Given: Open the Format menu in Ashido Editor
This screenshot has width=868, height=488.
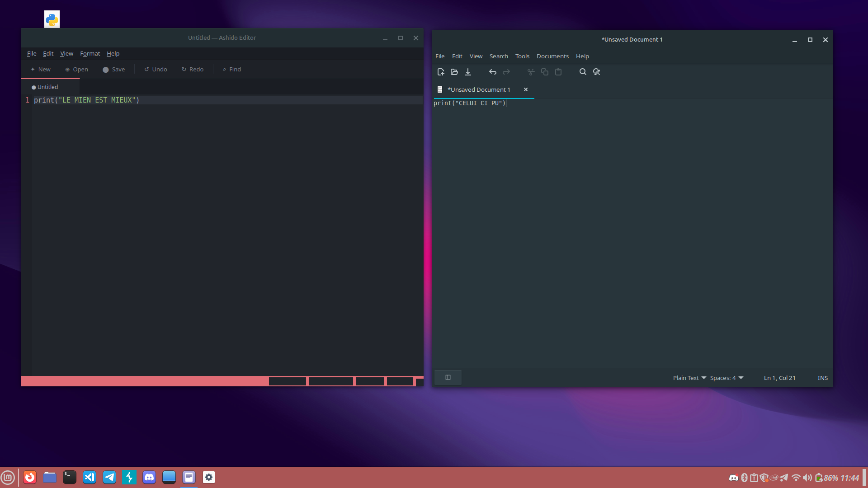Looking at the screenshot, I should tap(90, 53).
